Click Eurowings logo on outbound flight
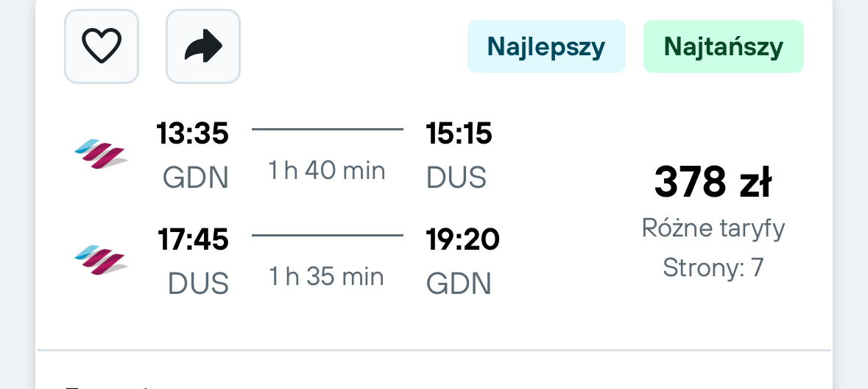 pos(102,155)
